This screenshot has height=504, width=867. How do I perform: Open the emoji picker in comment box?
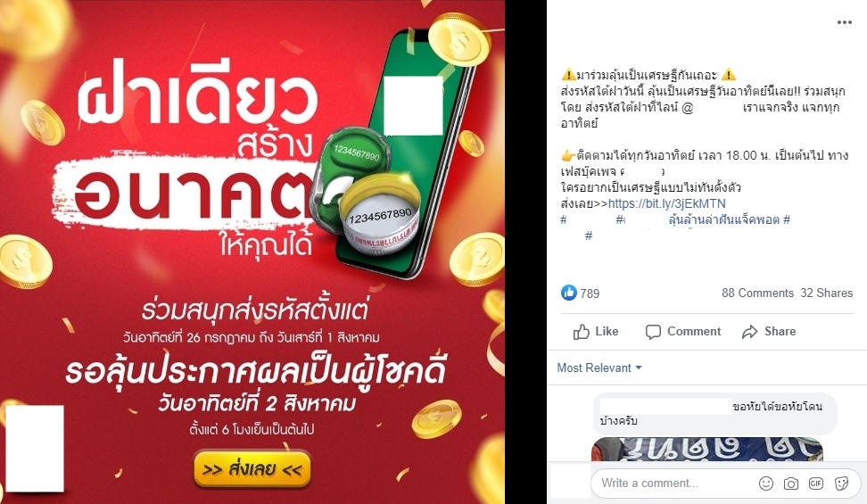click(x=766, y=483)
